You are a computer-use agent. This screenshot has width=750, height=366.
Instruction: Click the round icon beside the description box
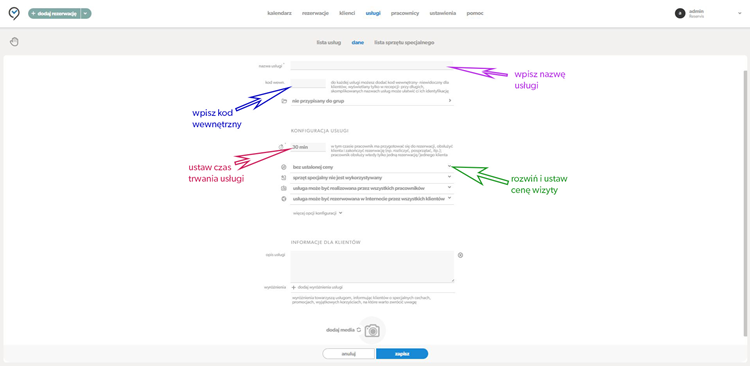point(461,255)
